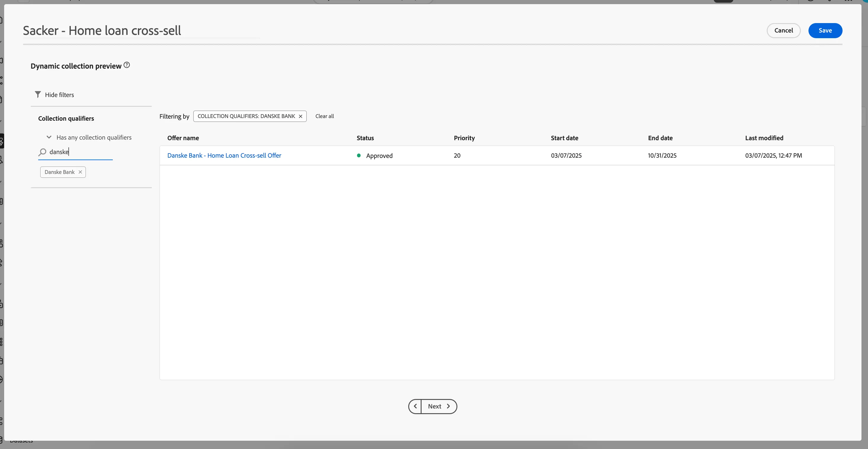Hide filters panel

pyautogui.click(x=54, y=95)
